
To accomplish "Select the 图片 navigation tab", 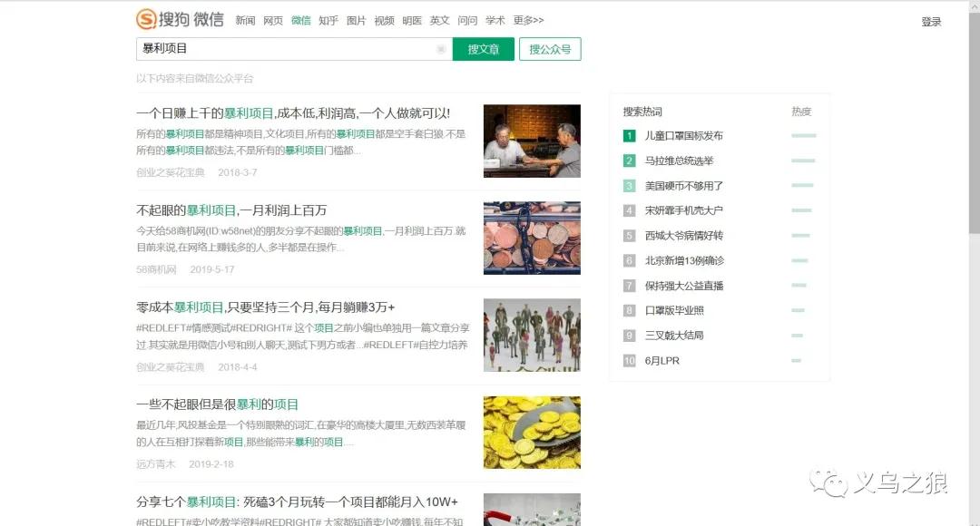I will pyautogui.click(x=357, y=20).
